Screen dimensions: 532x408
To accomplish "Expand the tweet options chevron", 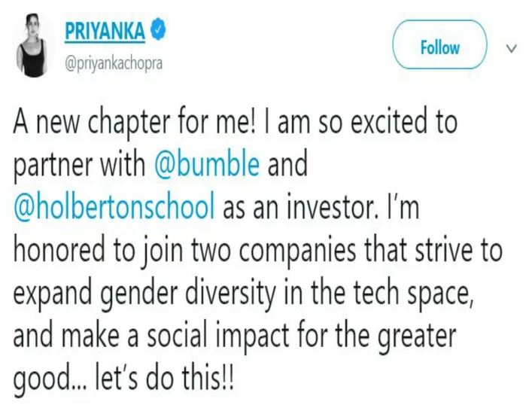I will pyautogui.click(x=512, y=50).
